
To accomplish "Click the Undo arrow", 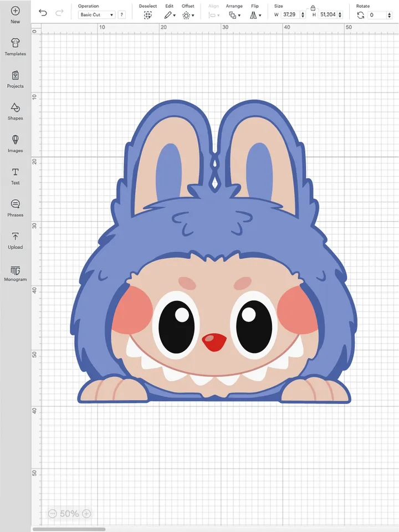I will click(43, 13).
